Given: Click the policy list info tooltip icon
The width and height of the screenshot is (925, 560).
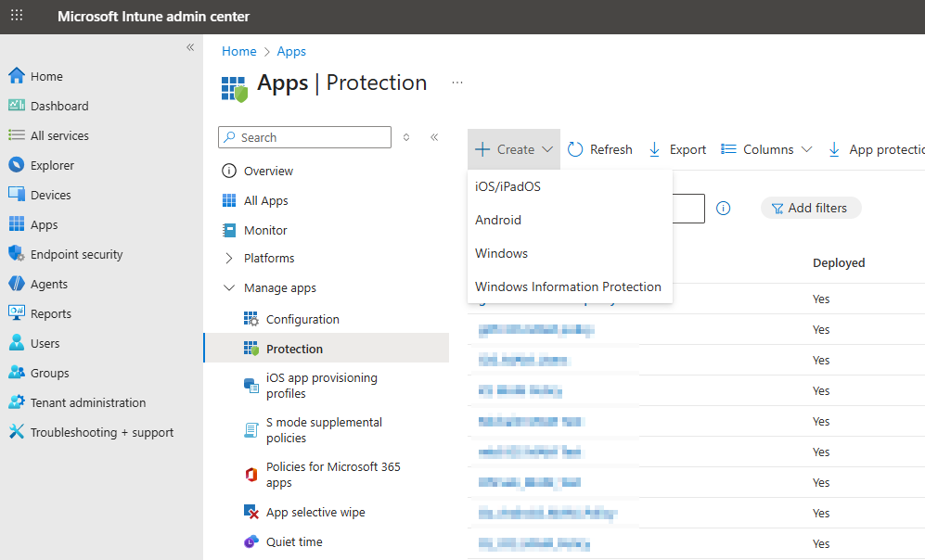Looking at the screenshot, I should tap(723, 209).
